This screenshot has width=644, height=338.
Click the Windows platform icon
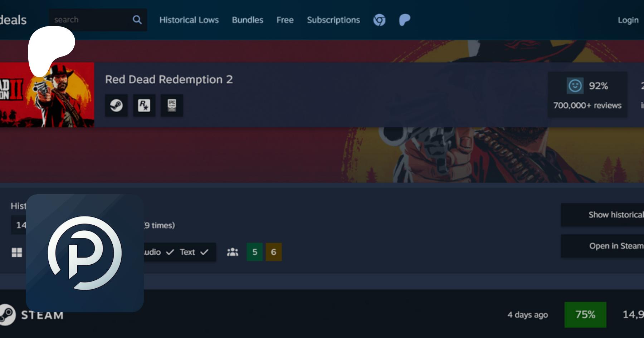coord(17,253)
